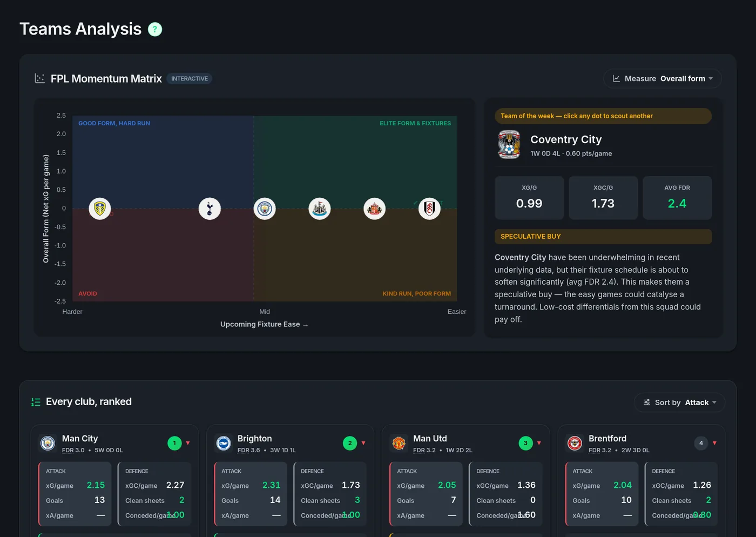This screenshot has width=756, height=537.
Task: Click the Every club, ranked list icon
Action: pyautogui.click(x=36, y=402)
